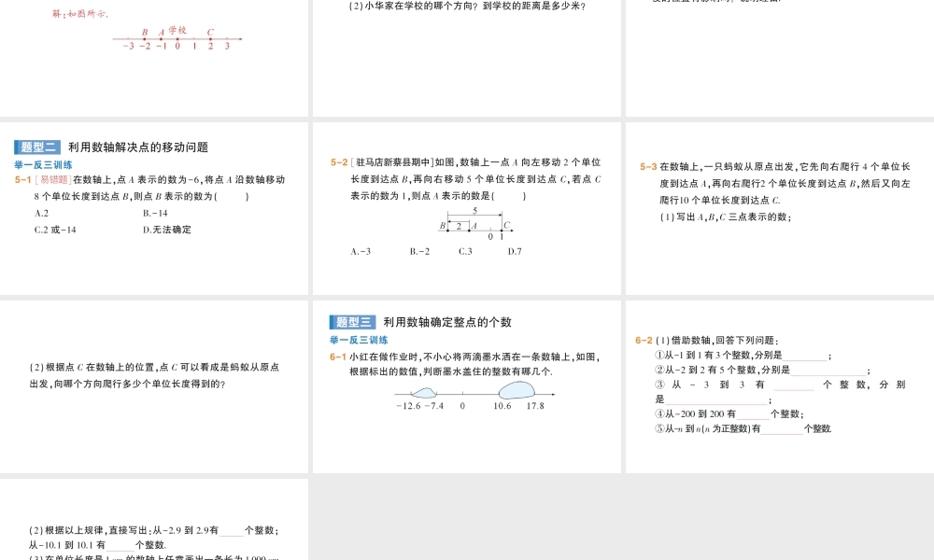Click the 题型三 heading badge
Image resolution: width=934 pixels, height=560 pixels.
[352, 322]
